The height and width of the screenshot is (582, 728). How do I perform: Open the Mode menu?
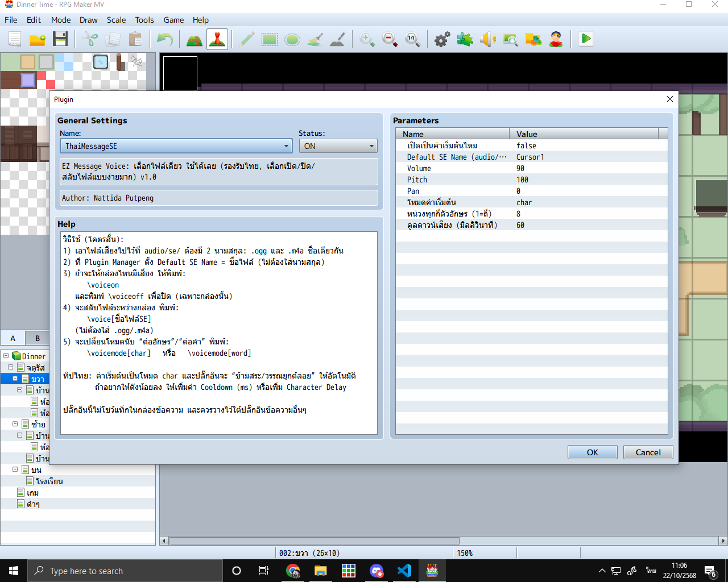(61, 20)
